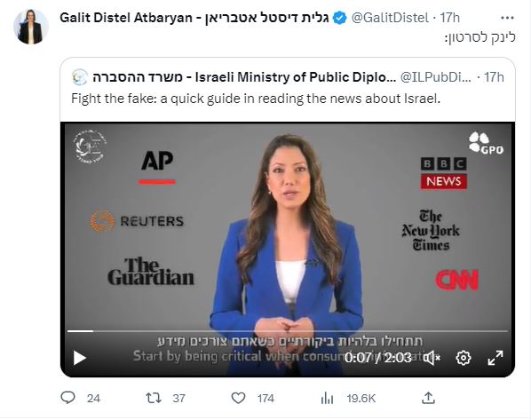Share the tweet via upload icon
Screen dimensions: 531x420
428,398
